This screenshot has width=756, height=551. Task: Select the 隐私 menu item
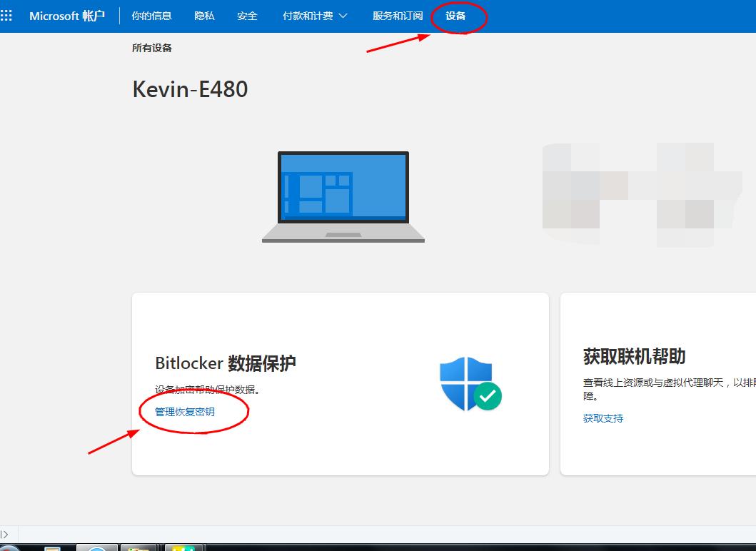[x=204, y=15]
